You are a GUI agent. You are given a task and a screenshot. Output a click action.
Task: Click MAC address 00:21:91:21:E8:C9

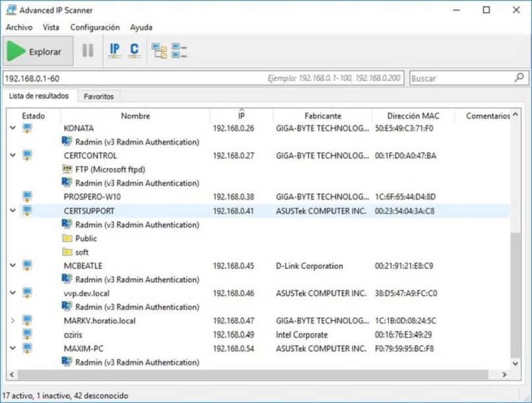pyautogui.click(x=404, y=266)
